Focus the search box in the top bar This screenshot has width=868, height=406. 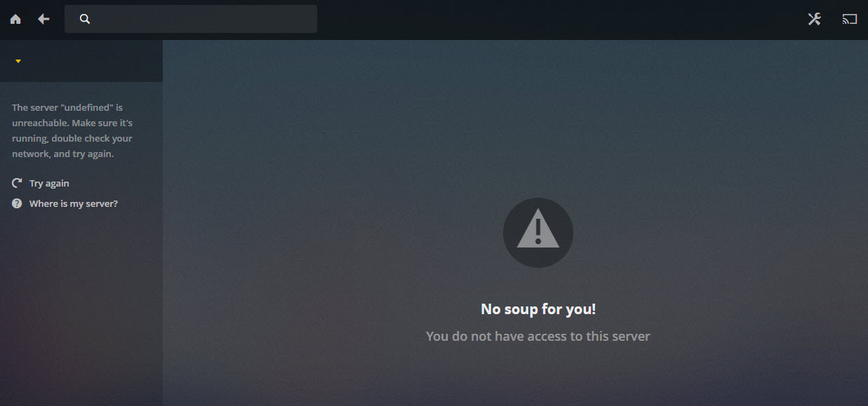click(x=191, y=19)
